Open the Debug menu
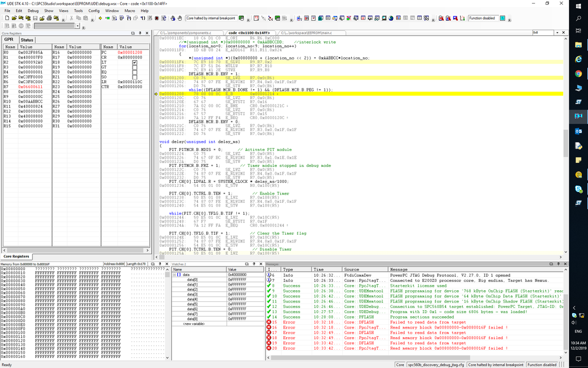This screenshot has height=368, width=588. pyautogui.click(x=33, y=11)
